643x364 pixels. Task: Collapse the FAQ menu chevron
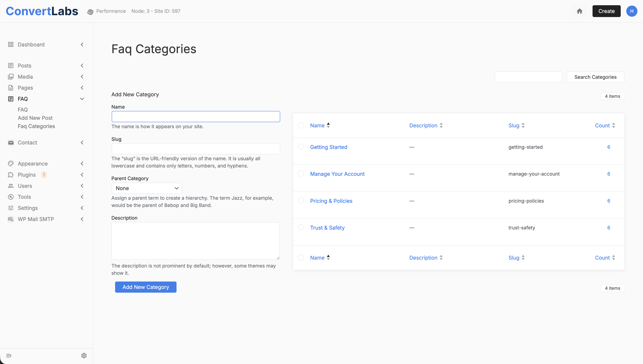point(82,99)
